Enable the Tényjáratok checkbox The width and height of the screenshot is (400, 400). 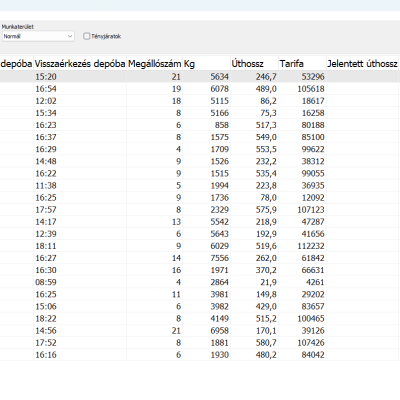pyautogui.click(x=87, y=36)
